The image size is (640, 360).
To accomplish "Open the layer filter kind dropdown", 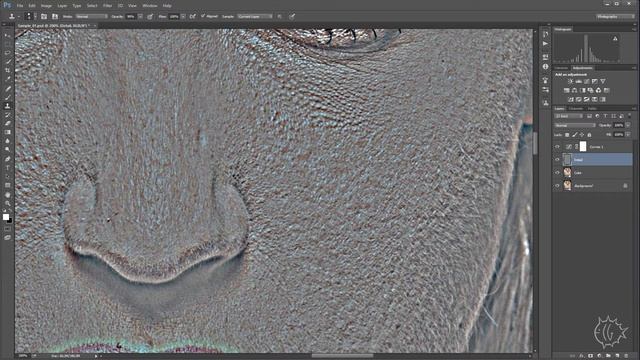I will (569, 116).
